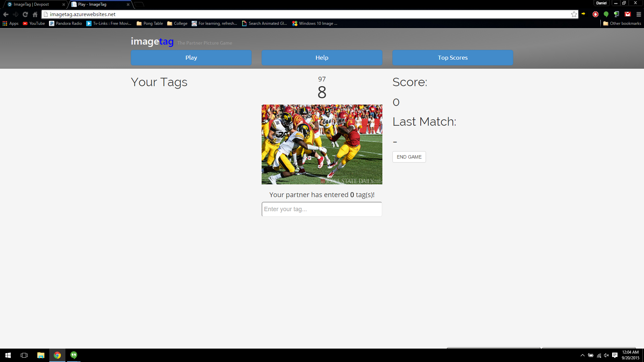Screen dimensions: 644x362
Task: Go to the browser home page
Action: point(35,14)
